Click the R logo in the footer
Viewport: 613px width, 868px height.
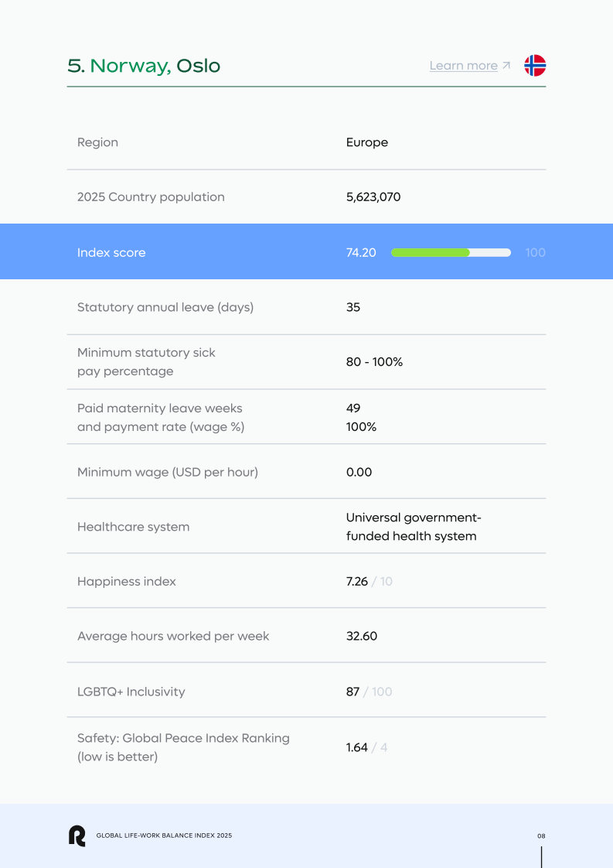[77, 836]
